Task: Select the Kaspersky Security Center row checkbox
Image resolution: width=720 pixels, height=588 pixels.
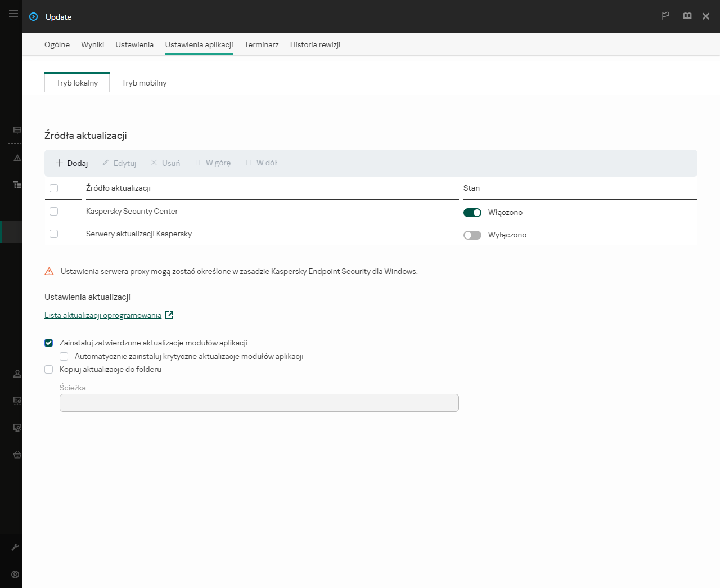Action: [x=54, y=212]
